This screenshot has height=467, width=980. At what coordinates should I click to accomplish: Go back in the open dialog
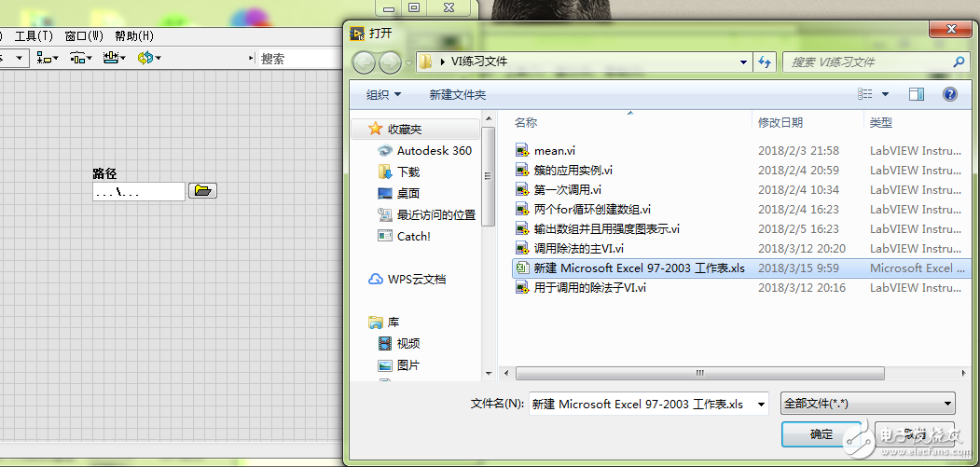pyautogui.click(x=365, y=62)
